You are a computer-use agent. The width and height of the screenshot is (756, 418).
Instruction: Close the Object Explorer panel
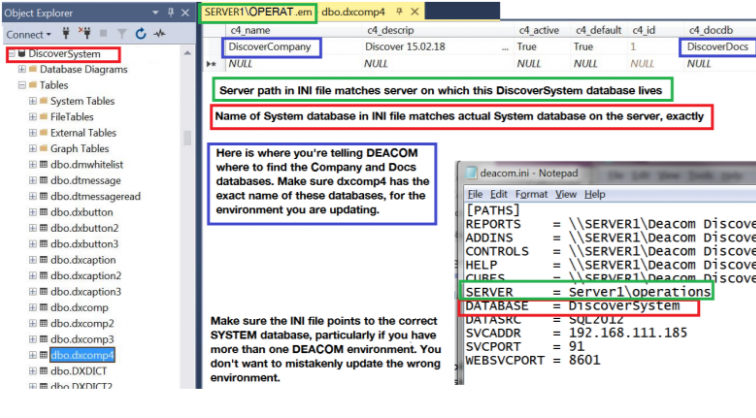(x=185, y=13)
